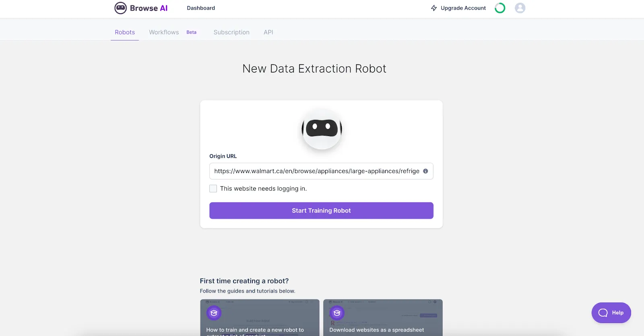644x336 pixels.
Task: Enable 'This website needs logging in' checkbox
Action: 213,188
